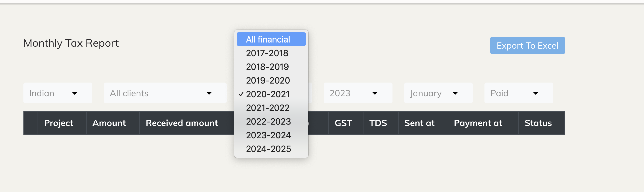This screenshot has height=192, width=644.
Task: Click the Received amount column header
Action: pos(181,123)
